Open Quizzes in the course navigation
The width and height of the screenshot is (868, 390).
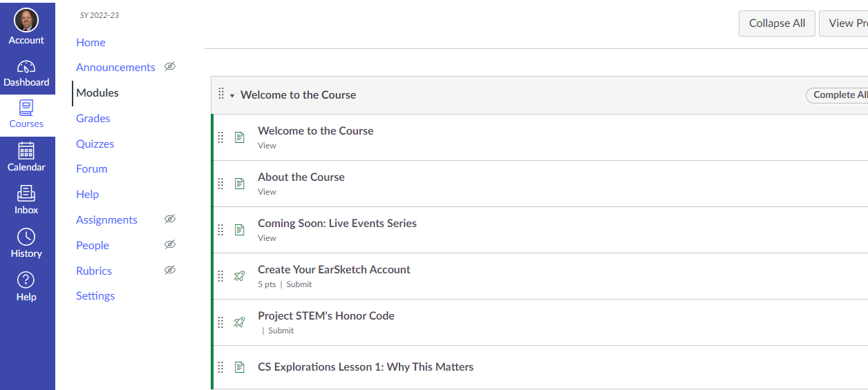click(x=95, y=144)
